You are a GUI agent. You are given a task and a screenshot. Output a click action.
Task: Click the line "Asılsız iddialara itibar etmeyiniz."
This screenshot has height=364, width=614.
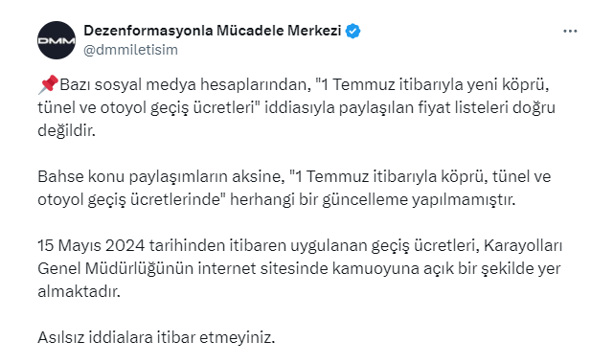tap(156, 337)
